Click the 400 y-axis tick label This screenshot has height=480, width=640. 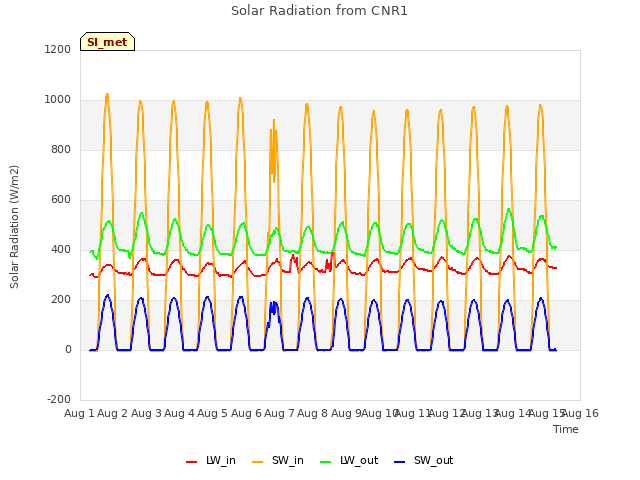(61, 249)
